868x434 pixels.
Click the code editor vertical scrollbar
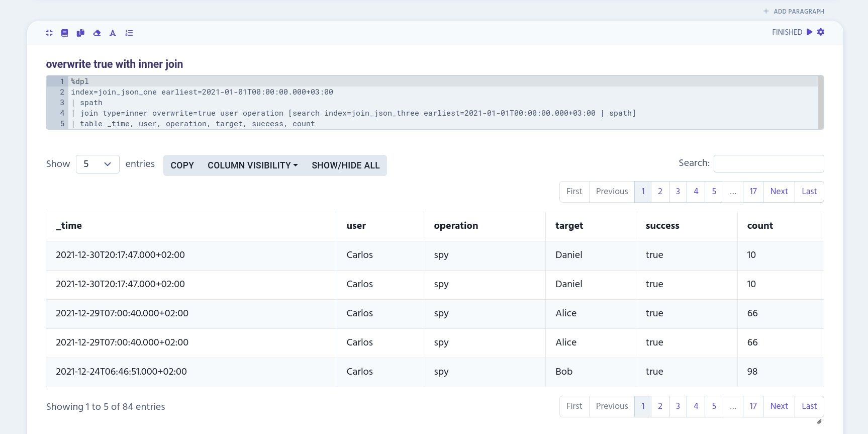pyautogui.click(x=821, y=103)
